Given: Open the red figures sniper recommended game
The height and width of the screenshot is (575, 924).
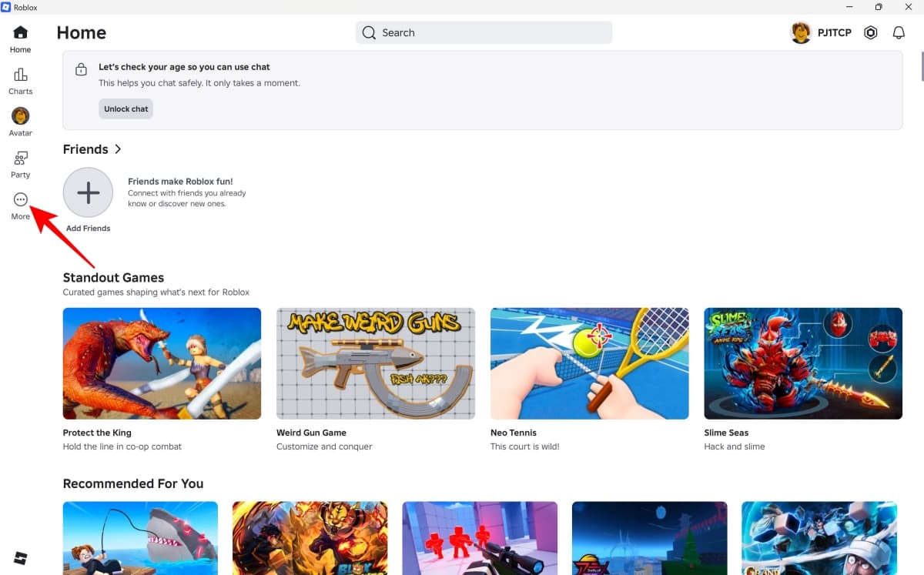Looking at the screenshot, I should (480, 538).
